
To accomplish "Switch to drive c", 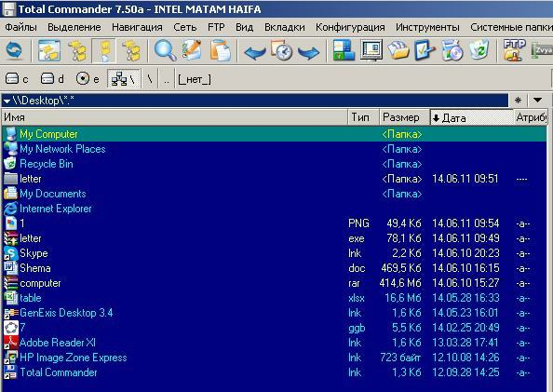I will pos(17,79).
